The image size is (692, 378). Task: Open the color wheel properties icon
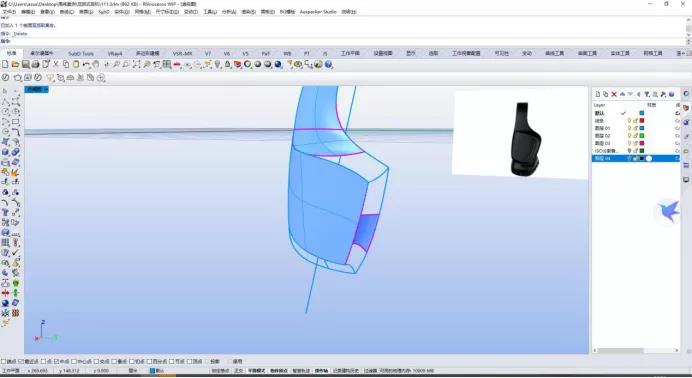pyautogui.click(x=248, y=64)
